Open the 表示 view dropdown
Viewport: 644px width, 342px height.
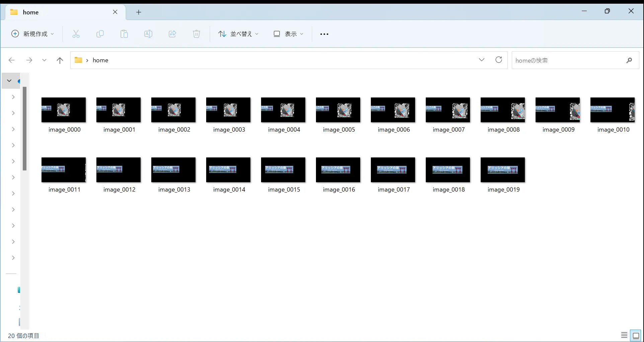(289, 34)
